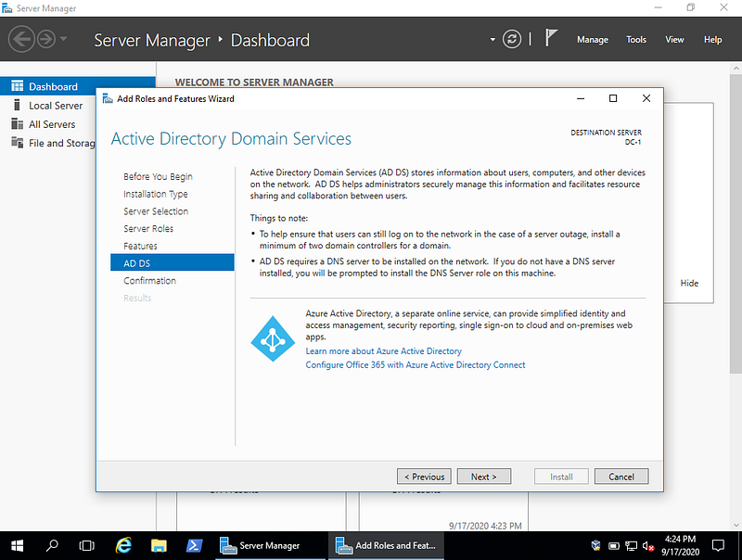Launch Internet Explorer from taskbar
This screenshot has height=560, width=742.
click(x=123, y=546)
